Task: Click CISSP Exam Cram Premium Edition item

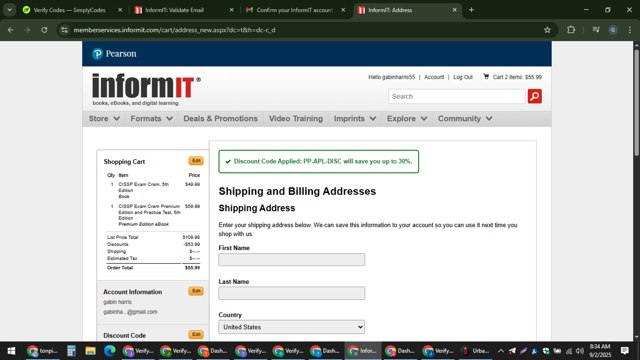Action: click(x=149, y=212)
